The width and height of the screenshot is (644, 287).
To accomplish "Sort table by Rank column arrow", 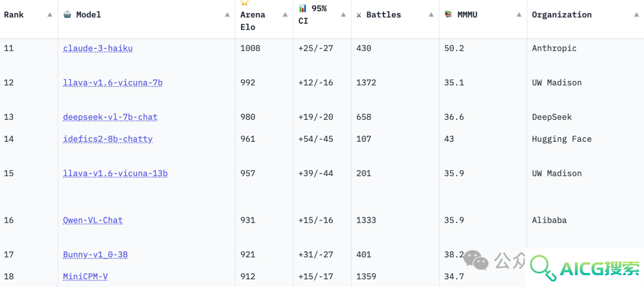I will coord(49,15).
